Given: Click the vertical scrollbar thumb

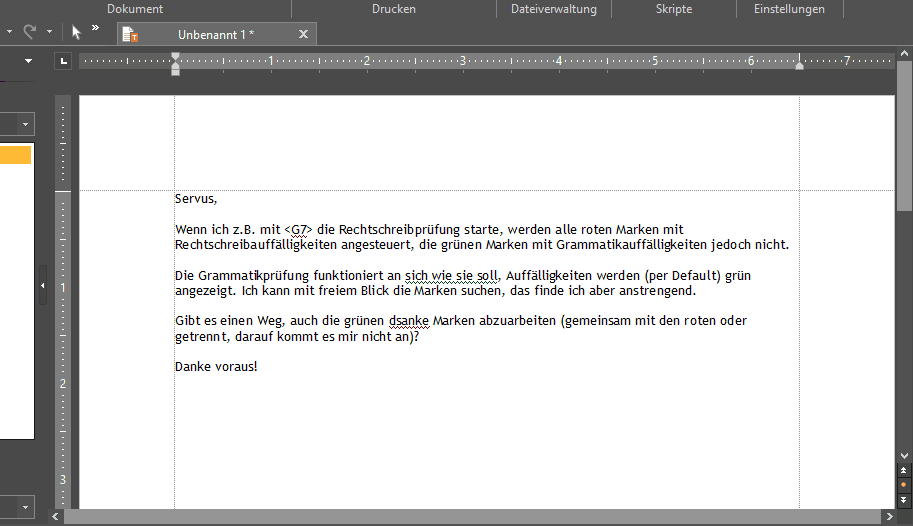Looking at the screenshot, I should [904, 135].
